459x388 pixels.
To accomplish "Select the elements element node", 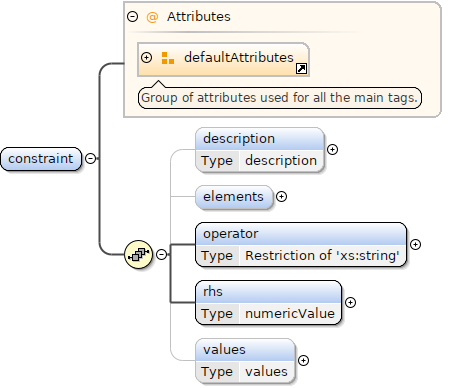I will click(234, 197).
